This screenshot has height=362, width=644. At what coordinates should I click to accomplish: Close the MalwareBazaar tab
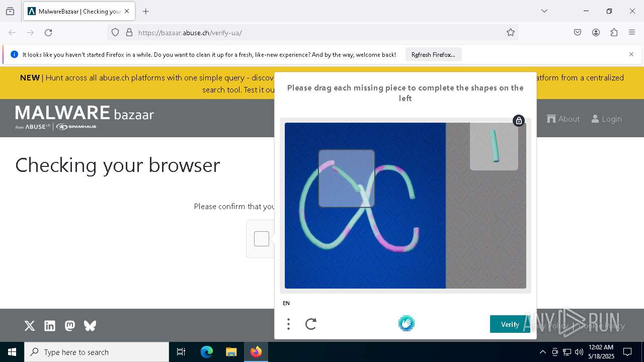tap(127, 11)
